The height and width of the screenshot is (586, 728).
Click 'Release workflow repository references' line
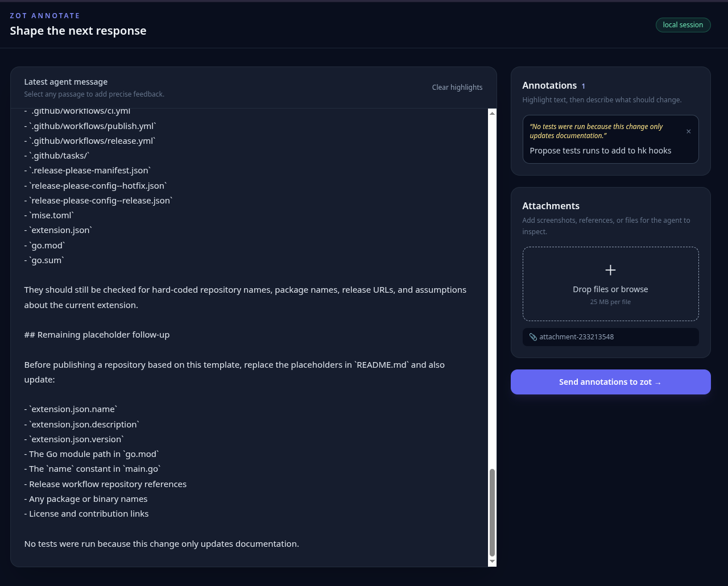click(105, 484)
